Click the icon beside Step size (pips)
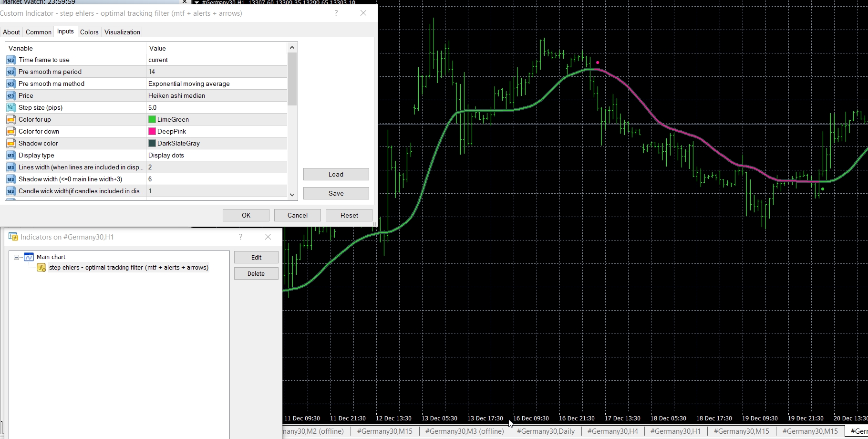 click(11, 108)
